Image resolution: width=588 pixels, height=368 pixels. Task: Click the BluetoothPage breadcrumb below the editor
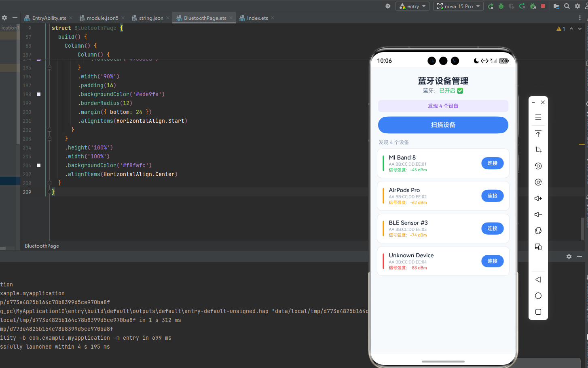click(42, 246)
